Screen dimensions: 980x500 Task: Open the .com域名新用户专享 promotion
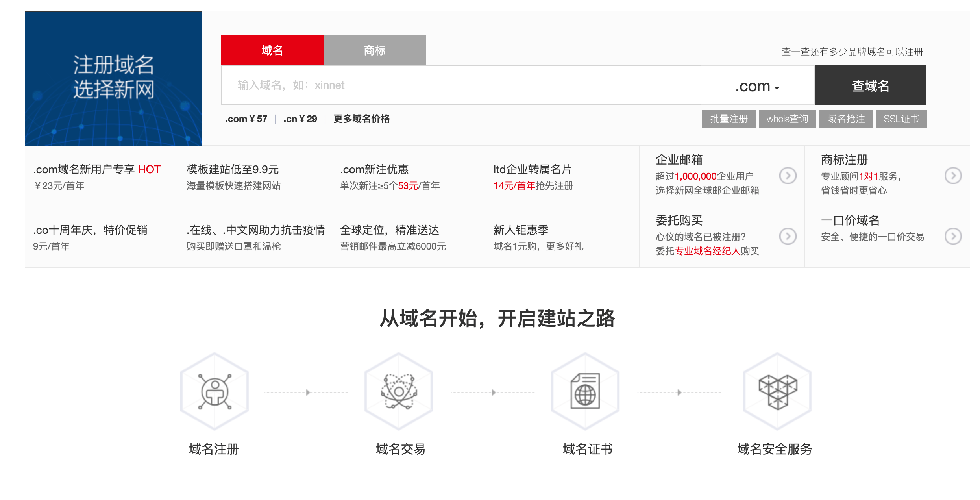coord(96,169)
